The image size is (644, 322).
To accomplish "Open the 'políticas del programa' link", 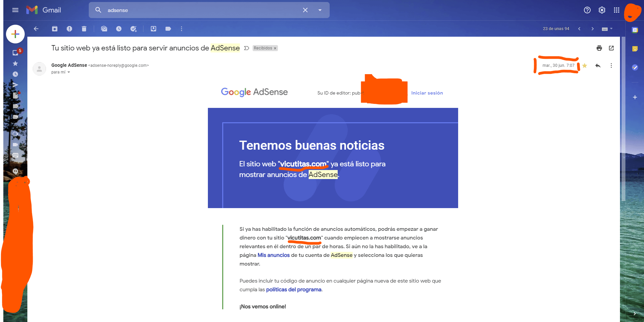I will pyautogui.click(x=294, y=290).
